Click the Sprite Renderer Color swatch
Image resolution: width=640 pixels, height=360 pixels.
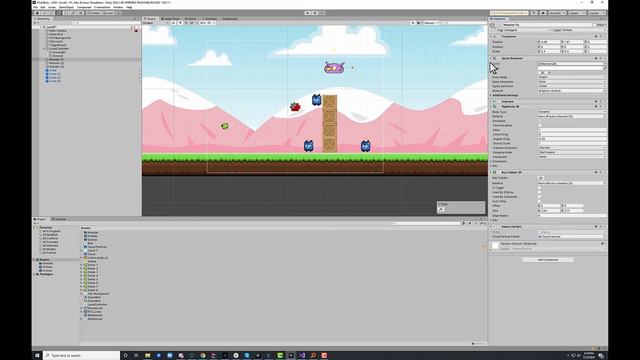(x=571, y=68)
